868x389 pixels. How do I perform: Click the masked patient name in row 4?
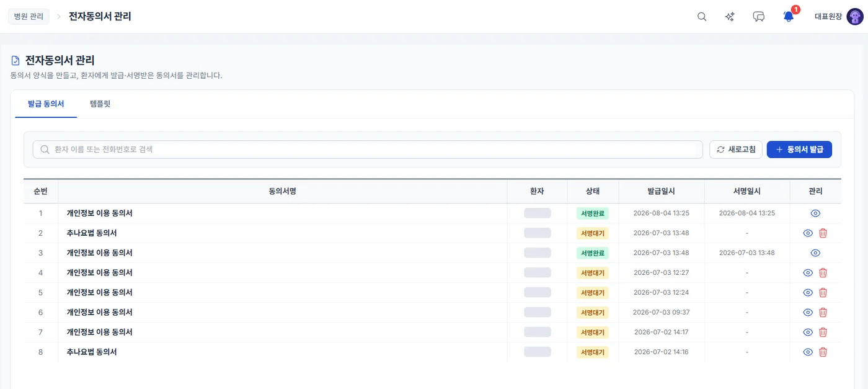click(538, 273)
